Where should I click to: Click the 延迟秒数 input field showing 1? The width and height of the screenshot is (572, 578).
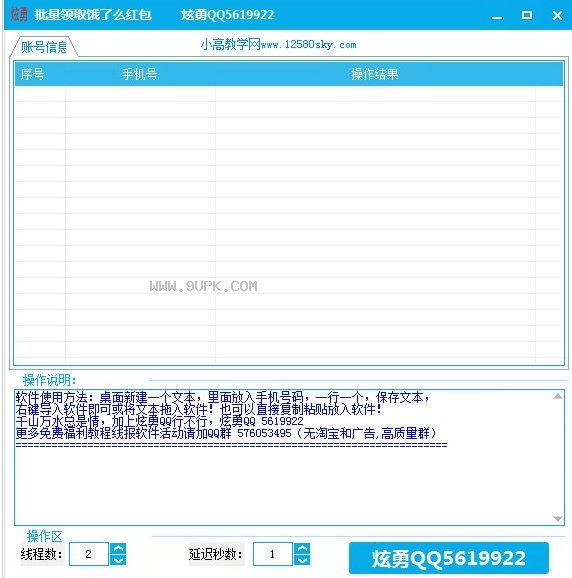(x=273, y=554)
